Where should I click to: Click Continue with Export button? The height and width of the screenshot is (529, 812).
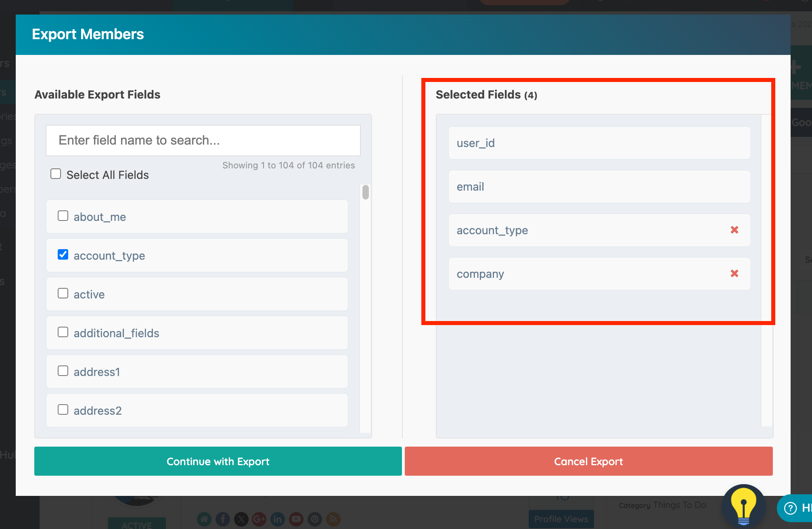[x=218, y=461]
